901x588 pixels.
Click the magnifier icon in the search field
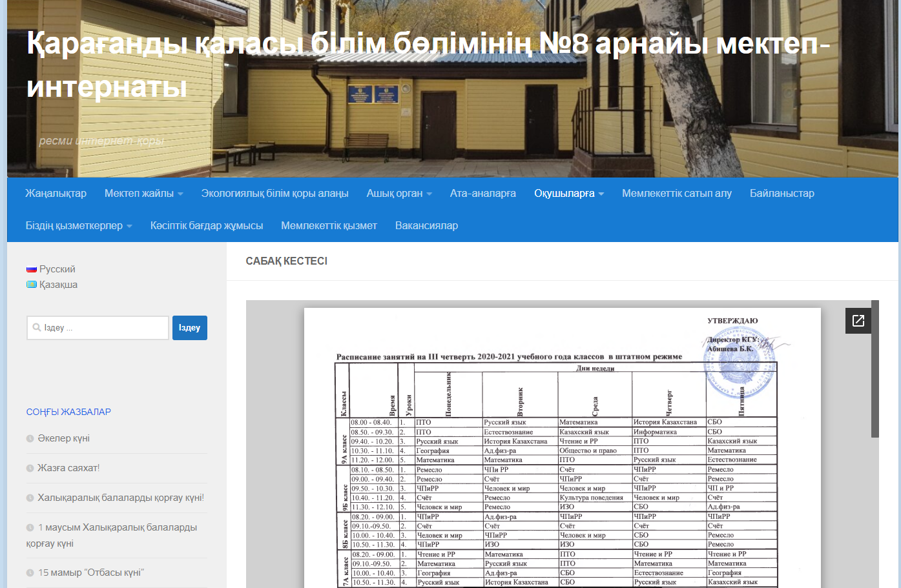pyautogui.click(x=37, y=328)
